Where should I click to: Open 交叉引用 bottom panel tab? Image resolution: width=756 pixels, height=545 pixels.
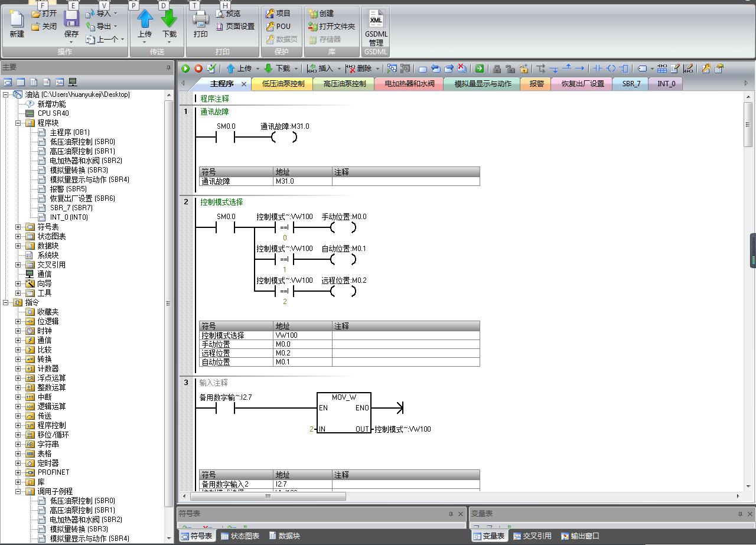pos(532,536)
